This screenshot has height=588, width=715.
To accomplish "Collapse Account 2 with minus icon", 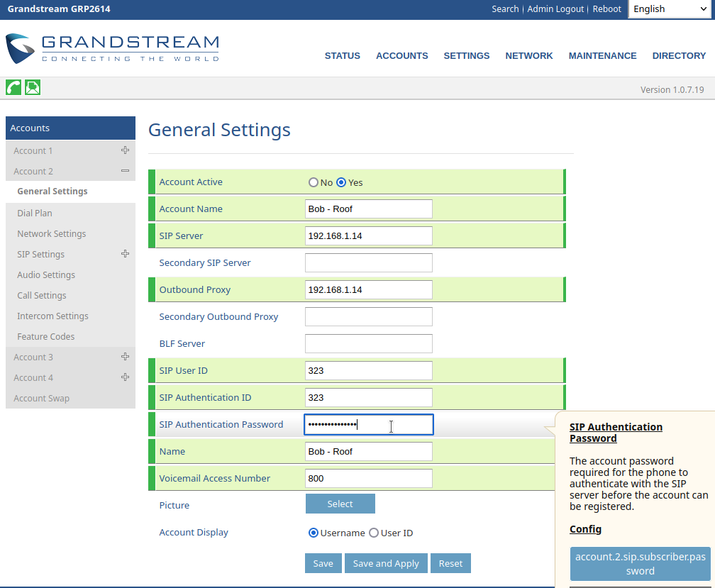I will pyautogui.click(x=125, y=171).
